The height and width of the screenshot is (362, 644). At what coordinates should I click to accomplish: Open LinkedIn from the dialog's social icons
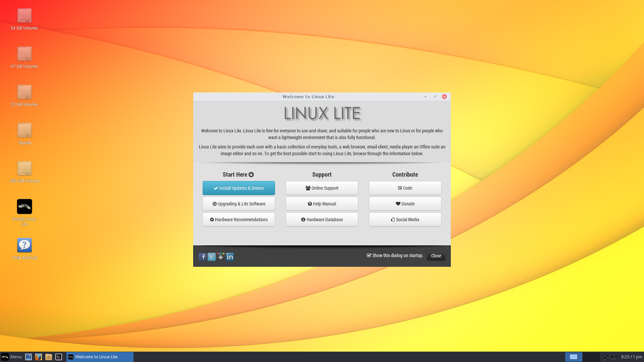(229, 256)
